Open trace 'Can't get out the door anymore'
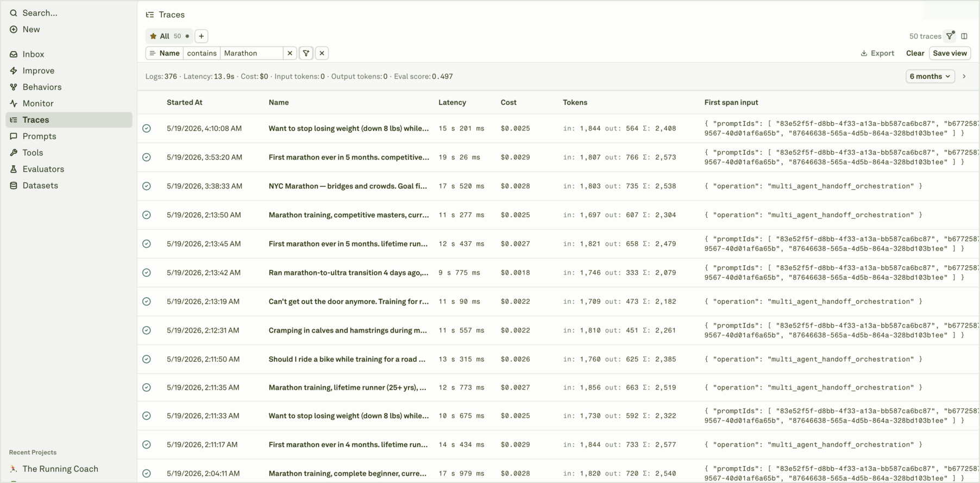Image resolution: width=980 pixels, height=483 pixels. click(x=349, y=302)
